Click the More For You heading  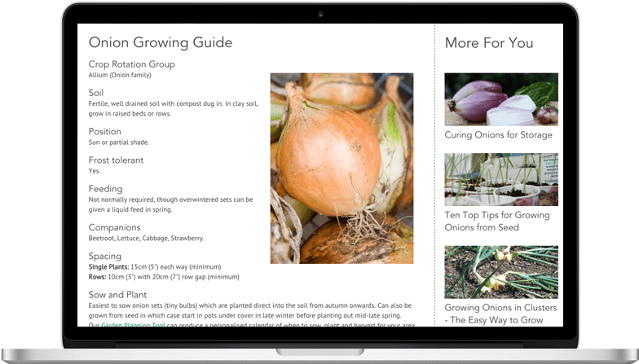click(489, 43)
